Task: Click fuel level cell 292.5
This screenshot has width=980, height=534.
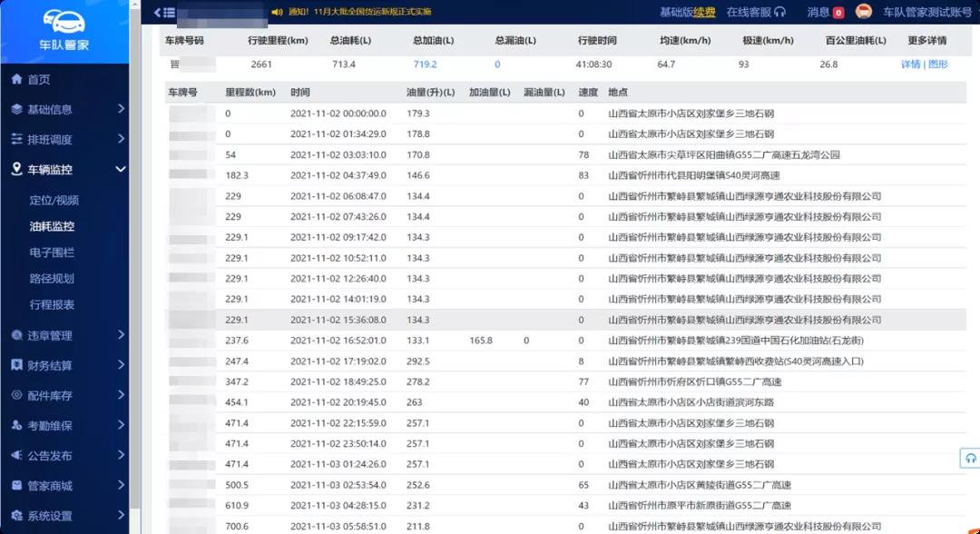Action: point(417,361)
